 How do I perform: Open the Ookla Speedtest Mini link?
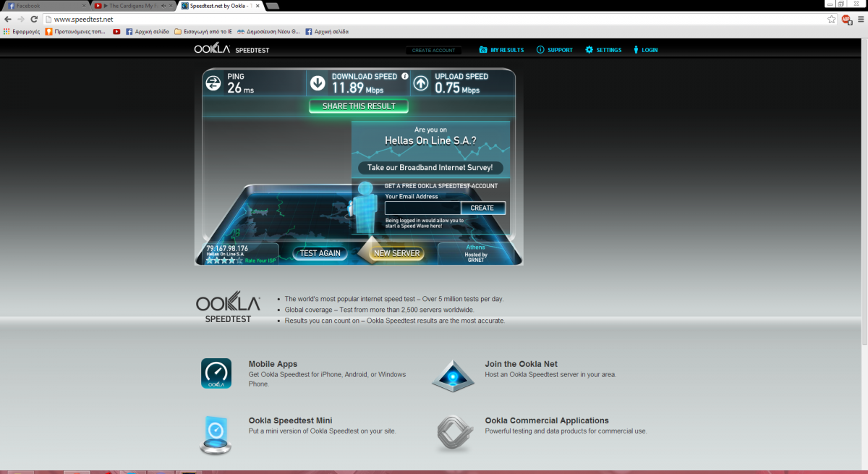[290, 420]
